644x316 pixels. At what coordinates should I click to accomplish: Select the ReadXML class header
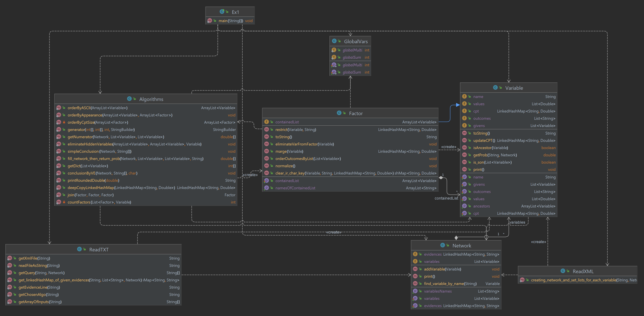(577, 271)
